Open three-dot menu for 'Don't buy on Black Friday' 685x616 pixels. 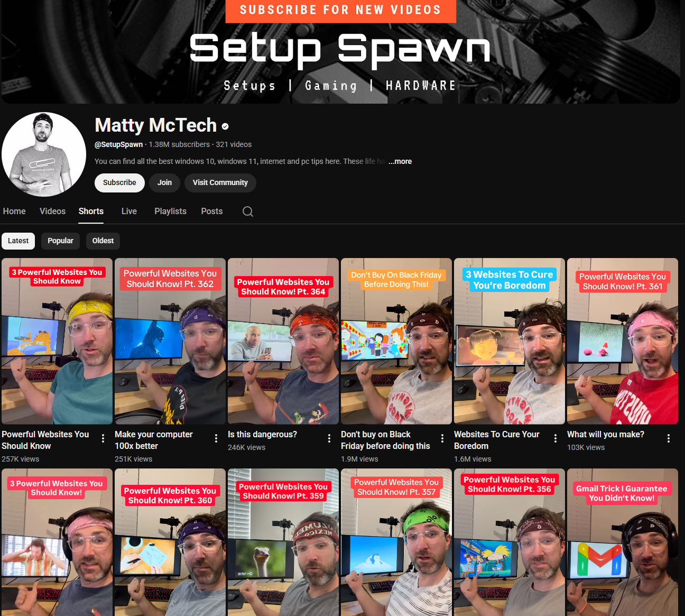(442, 438)
